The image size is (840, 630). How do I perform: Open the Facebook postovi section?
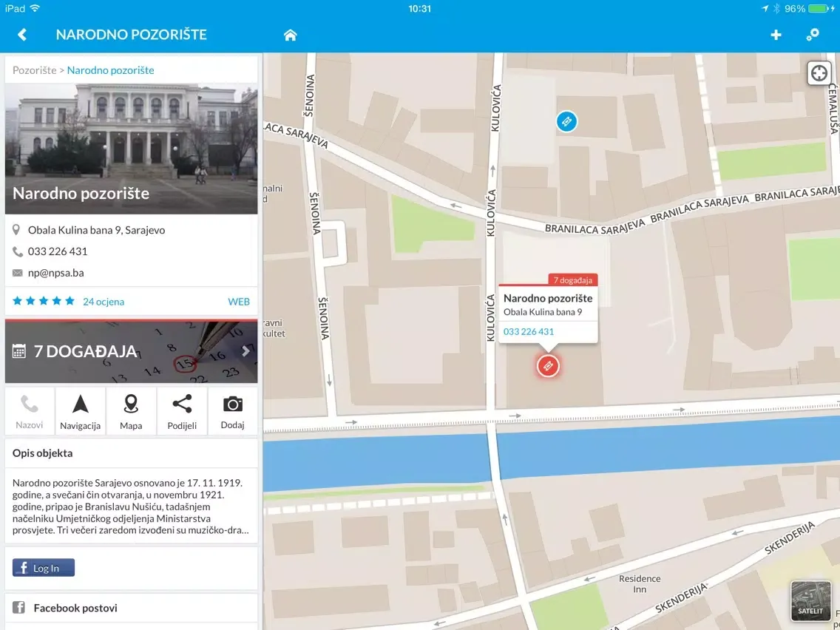pyautogui.click(x=132, y=608)
